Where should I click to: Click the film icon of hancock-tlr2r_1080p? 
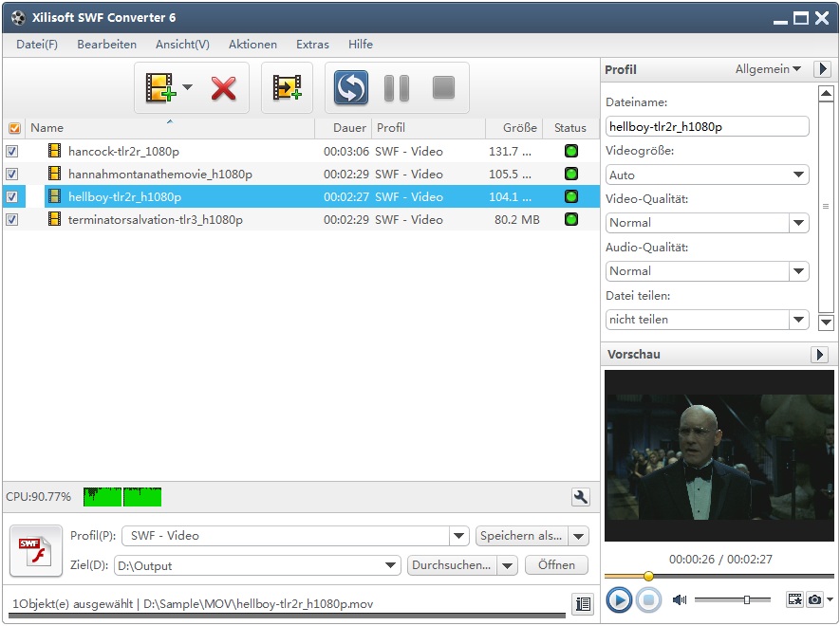tap(54, 151)
